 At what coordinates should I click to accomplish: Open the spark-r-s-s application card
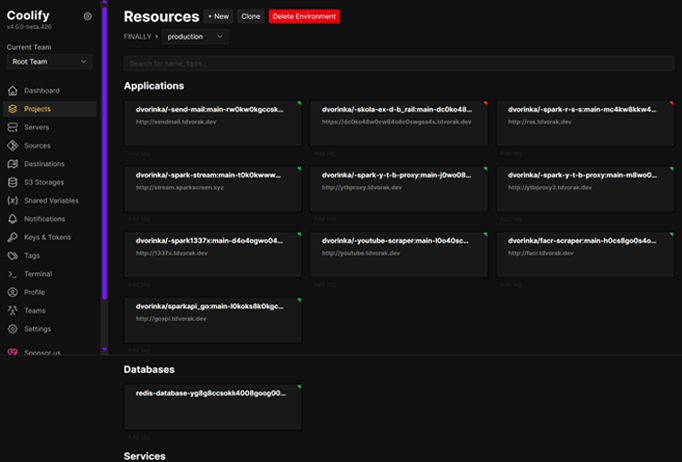pyautogui.click(x=585, y=124)
